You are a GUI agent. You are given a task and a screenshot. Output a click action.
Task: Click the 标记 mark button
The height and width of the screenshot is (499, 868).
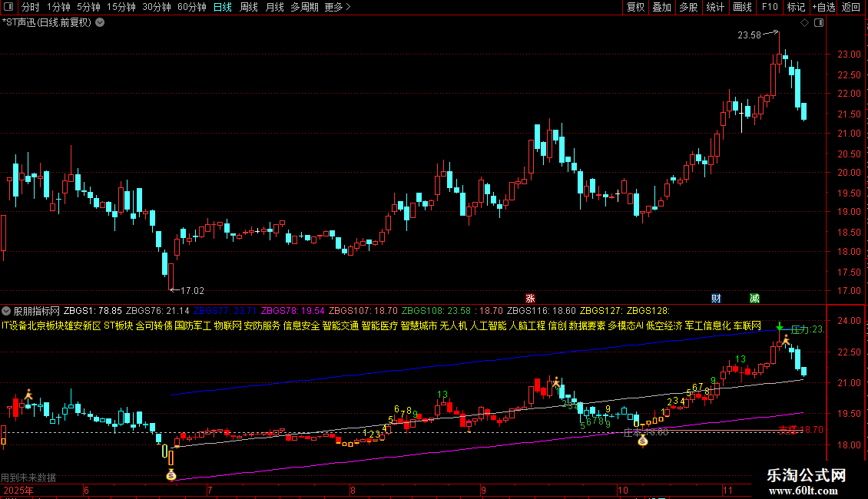(x=796, y=7)
